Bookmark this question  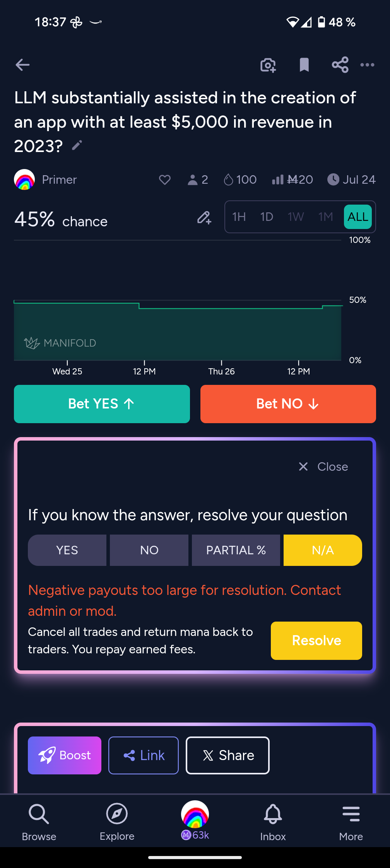click(x=304, y=65)
